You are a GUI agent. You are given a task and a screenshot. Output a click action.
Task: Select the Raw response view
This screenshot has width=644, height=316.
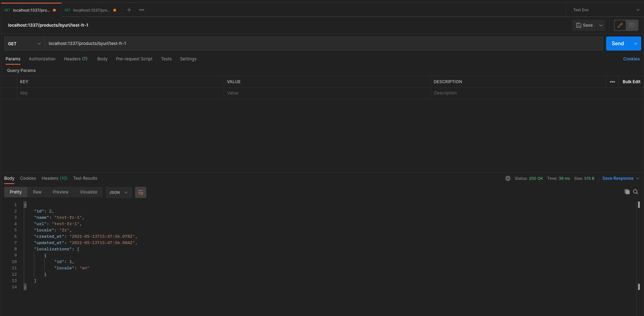coord(37,192)
